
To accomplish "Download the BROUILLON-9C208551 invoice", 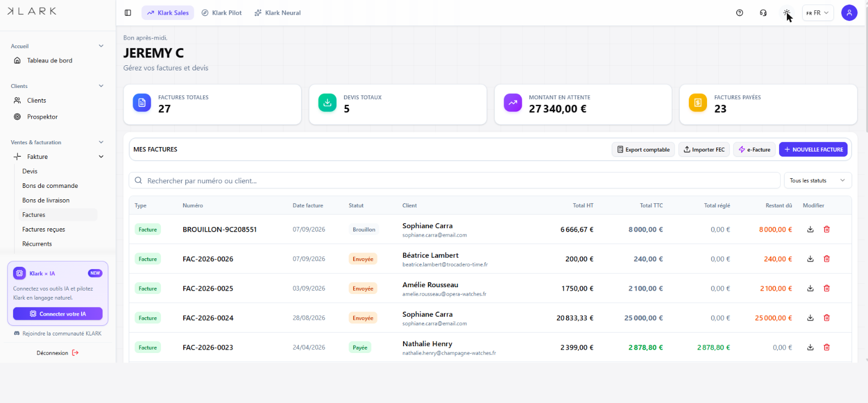I will (x=810, y=229).
